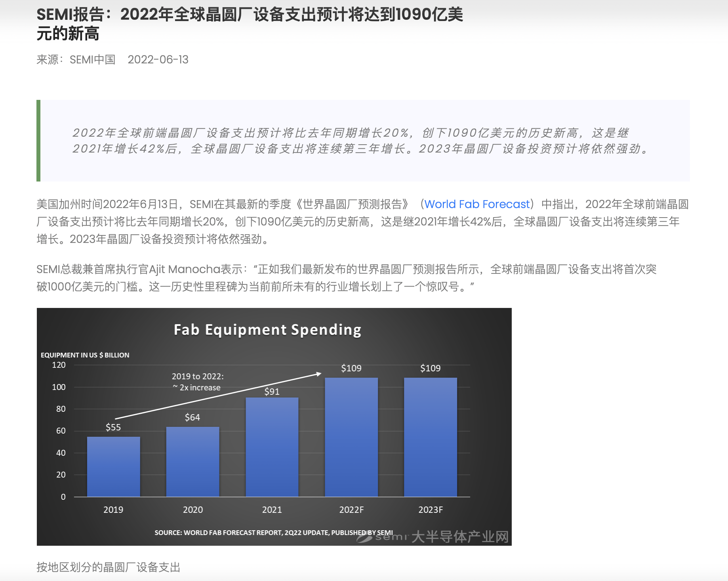
Task: Click the 120 y-axis value
Action: [x=59, y=365]
